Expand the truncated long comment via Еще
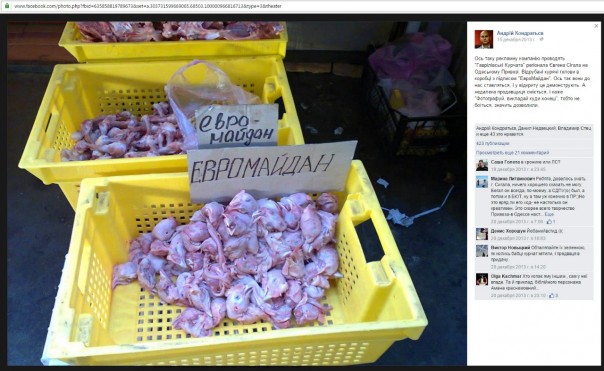Image resolution: width=604 pixels, height=371 pixels. 549,214
